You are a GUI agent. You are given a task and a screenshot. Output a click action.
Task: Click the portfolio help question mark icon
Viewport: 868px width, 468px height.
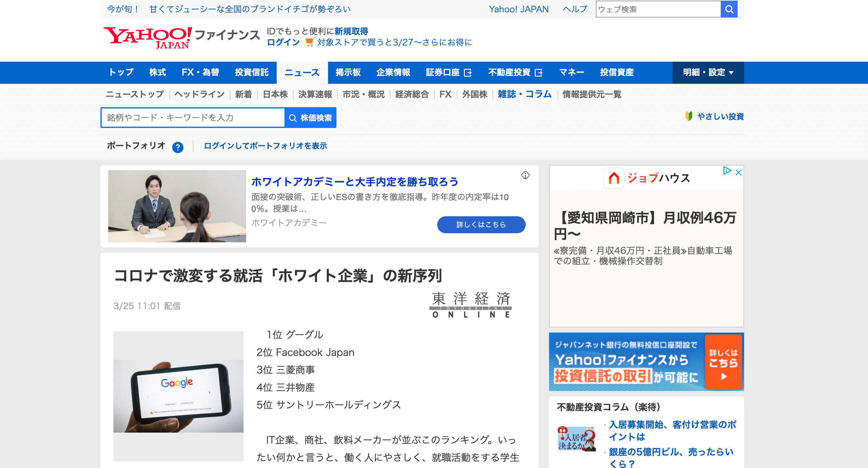click(178, 147)
